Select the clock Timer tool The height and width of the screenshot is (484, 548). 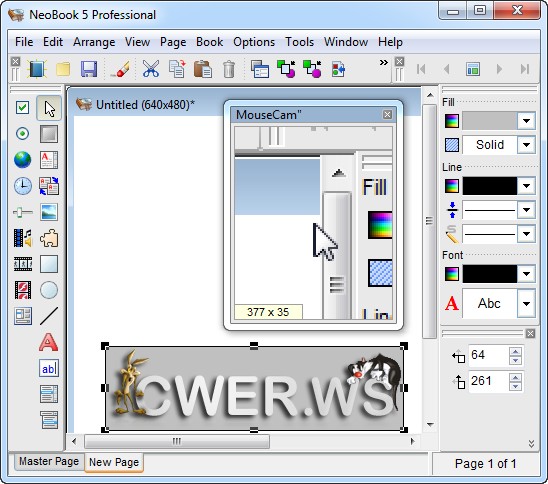[23, 186]
